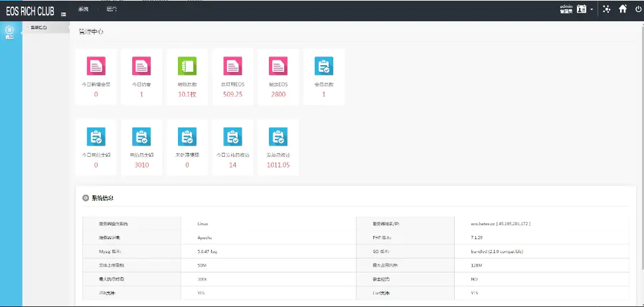Click the admin username text
The width and height of the screenshot is (644, 307).
click(566, 7)
